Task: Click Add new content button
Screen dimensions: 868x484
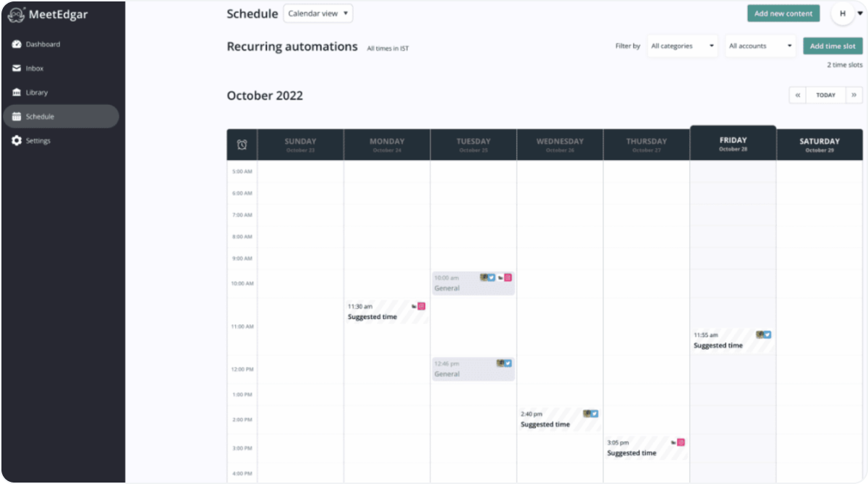Action: [x=783, y=14]
